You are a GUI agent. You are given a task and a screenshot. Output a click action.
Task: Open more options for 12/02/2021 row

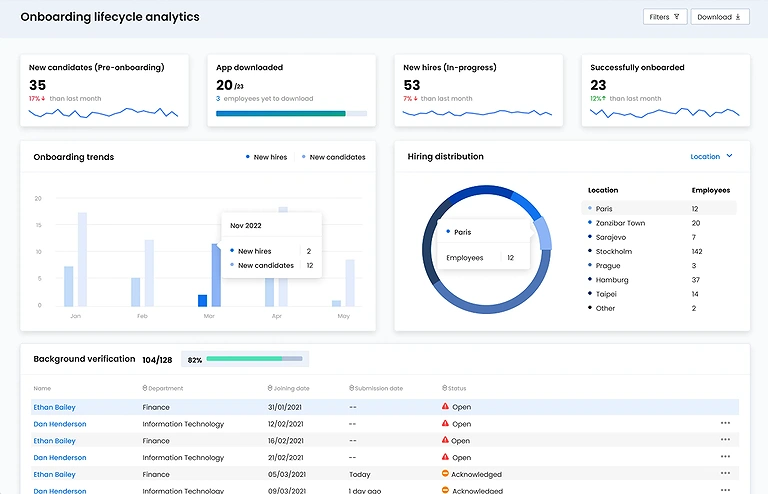point(725,423)
